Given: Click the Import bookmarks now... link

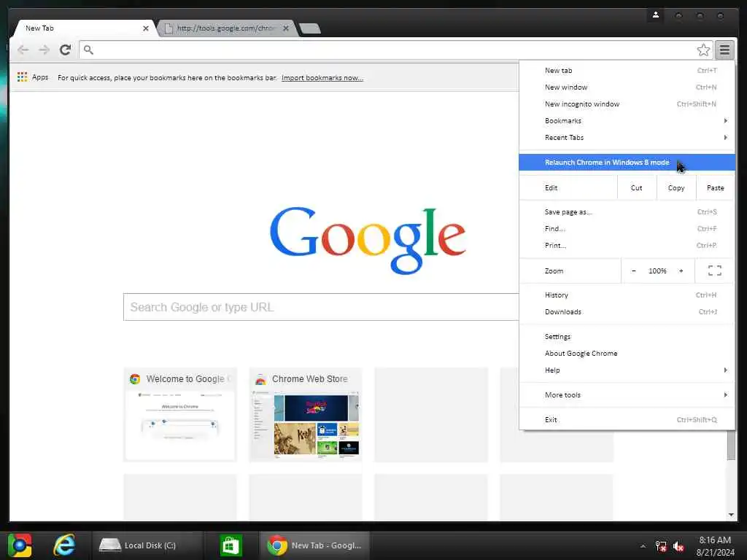Looking at the screenshot, I should click(322, 77).
